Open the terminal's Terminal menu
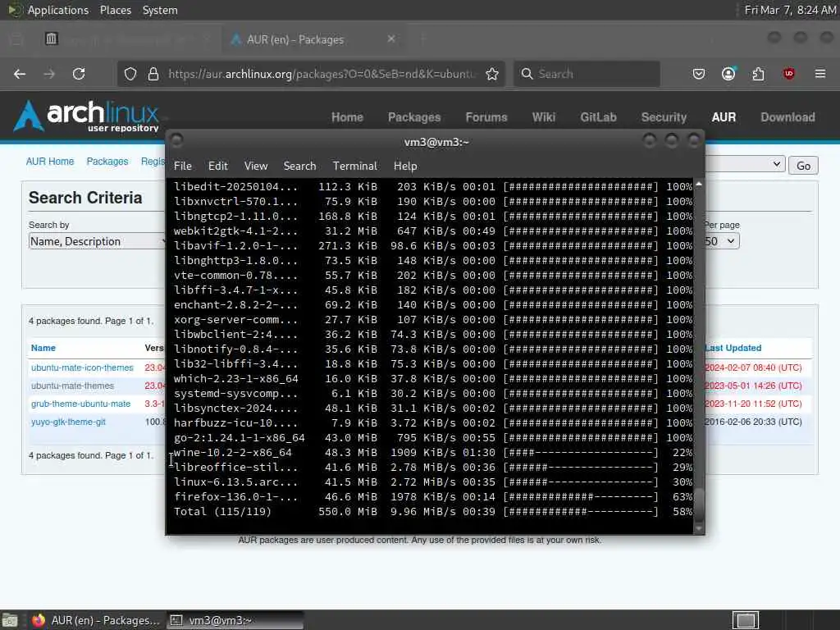 coord(354,166)
